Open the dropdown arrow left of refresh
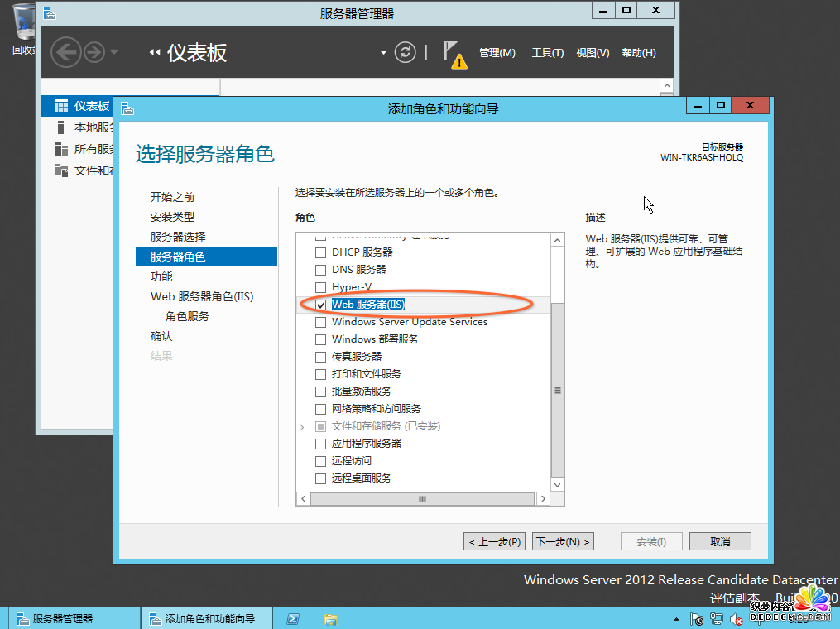 click(383, 53)
